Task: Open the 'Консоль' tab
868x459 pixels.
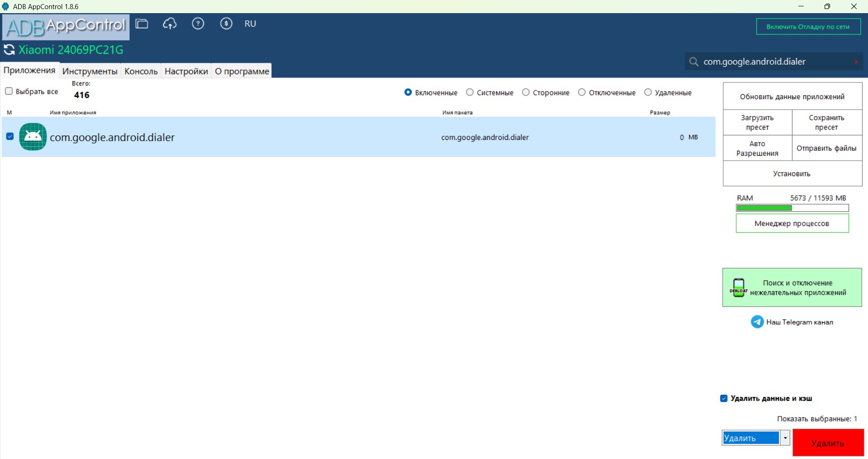Action: (141, 71)
